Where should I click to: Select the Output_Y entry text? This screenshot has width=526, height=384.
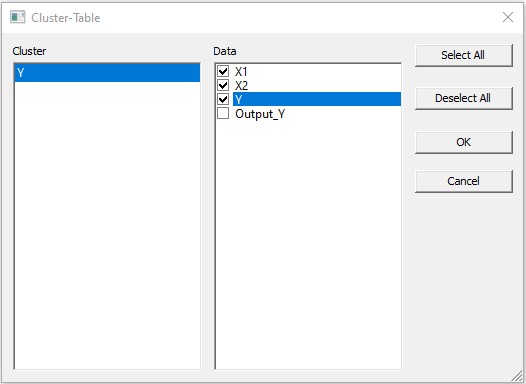pos(260,114)
